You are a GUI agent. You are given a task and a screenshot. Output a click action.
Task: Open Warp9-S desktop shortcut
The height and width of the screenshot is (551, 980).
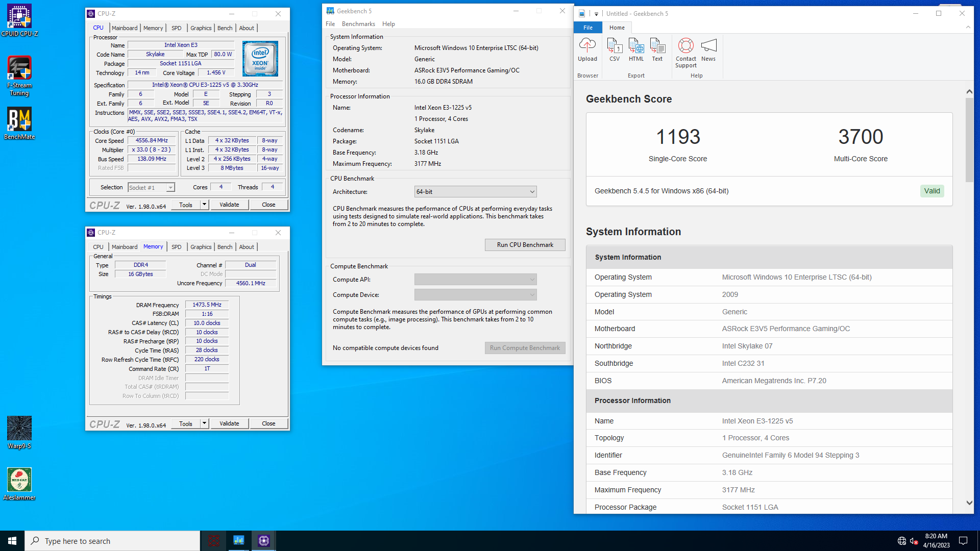[x=19, y=433]
